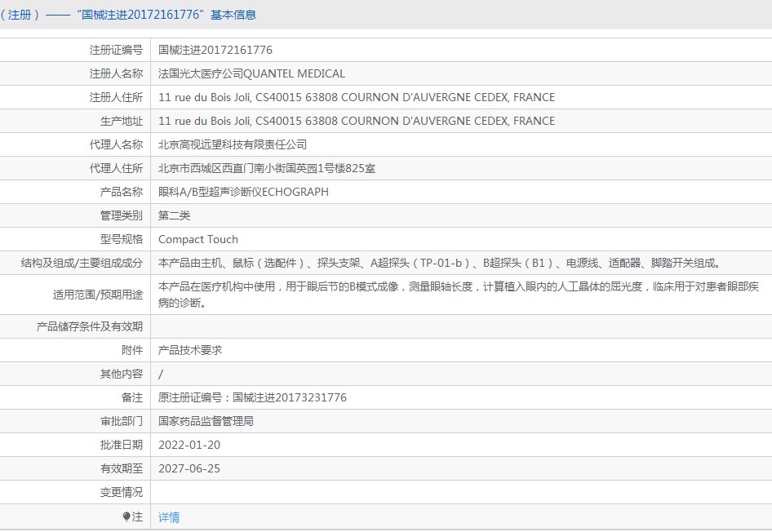Select expiry date 2027-06-25

[x=189, y=468]
